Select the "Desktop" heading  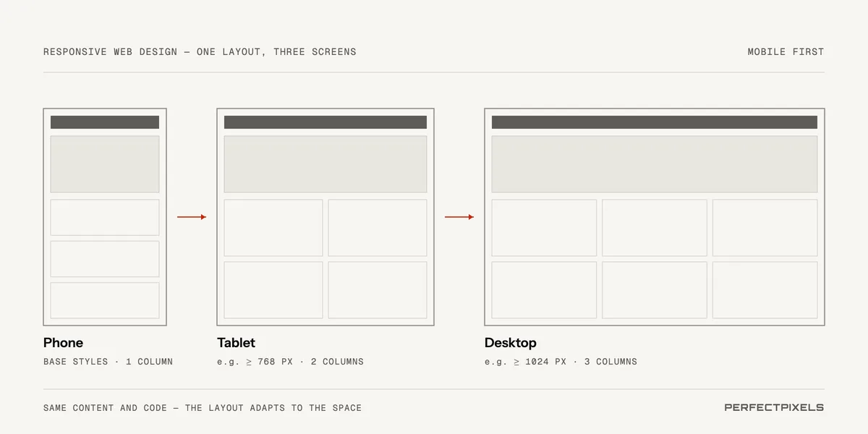511,343
